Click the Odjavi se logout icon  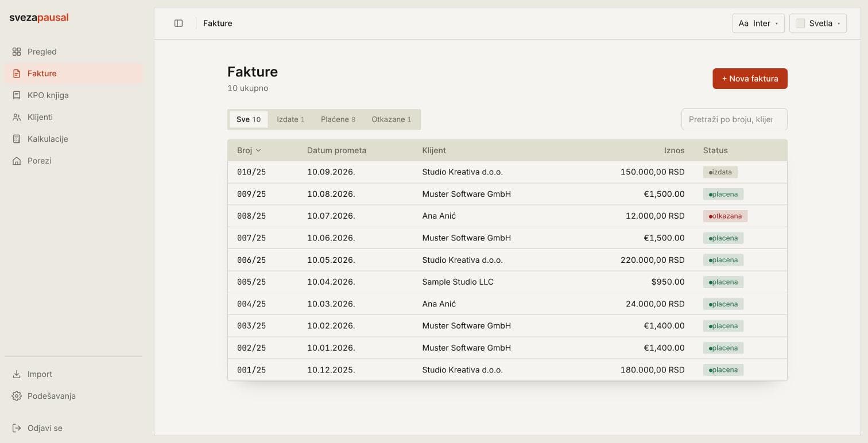point(17,428)
